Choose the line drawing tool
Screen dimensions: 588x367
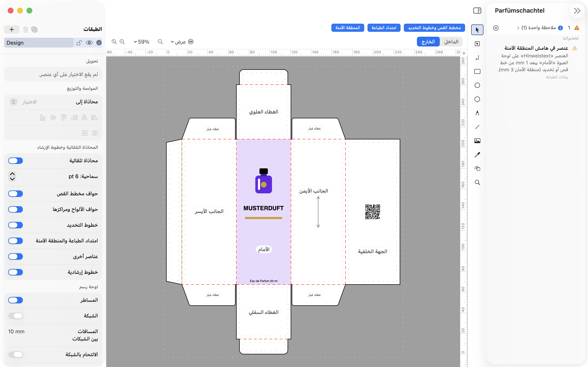[477, 127]
